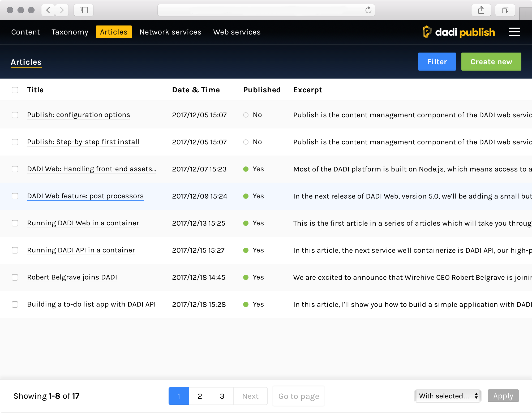Click the new tab plus icon
This screenshot has height=413, width=532.
coord(526,14)
